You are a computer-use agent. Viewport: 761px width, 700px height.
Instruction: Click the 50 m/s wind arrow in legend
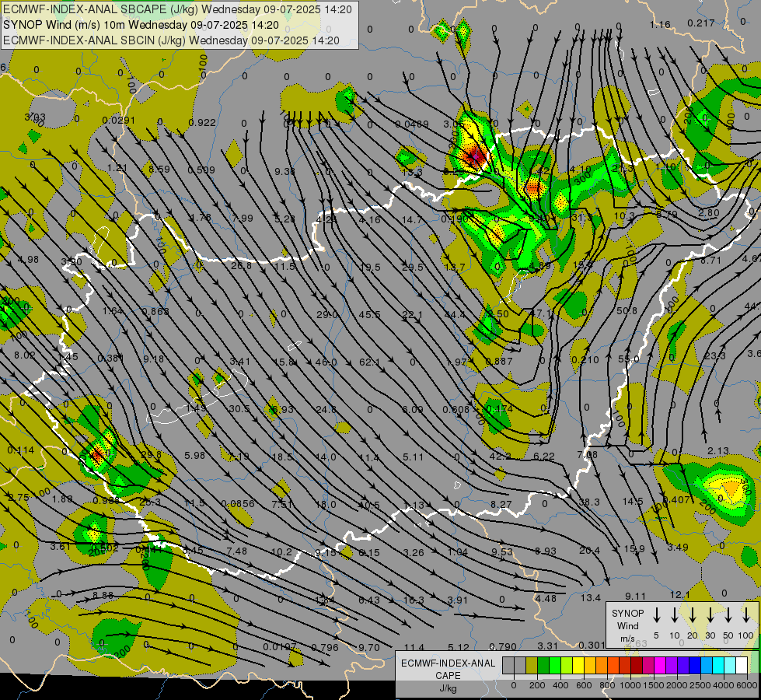[728, 615]
